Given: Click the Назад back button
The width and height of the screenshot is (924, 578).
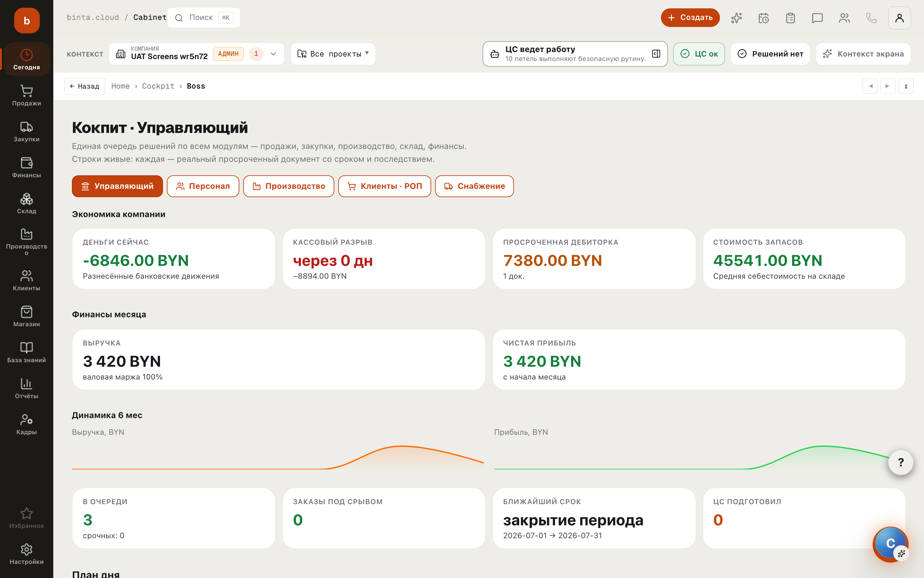Looking at the screenshot, I should tap(85, 86).
